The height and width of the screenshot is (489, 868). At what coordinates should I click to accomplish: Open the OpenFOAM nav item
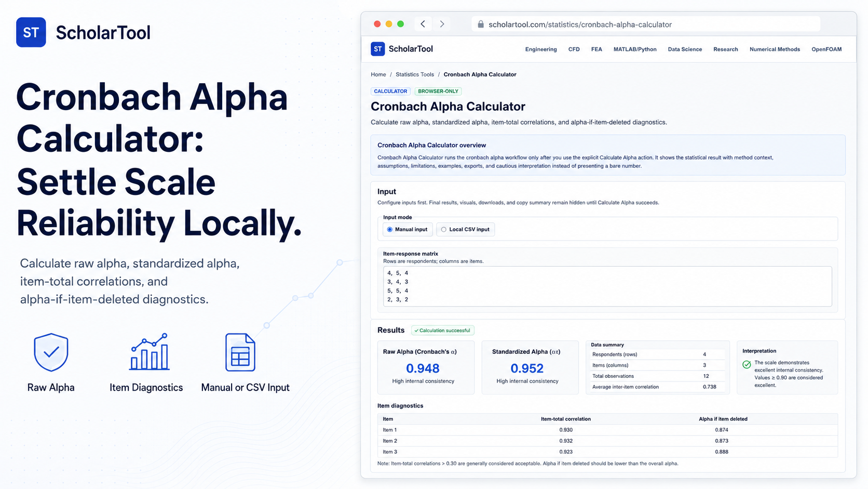tap(826, 49)
